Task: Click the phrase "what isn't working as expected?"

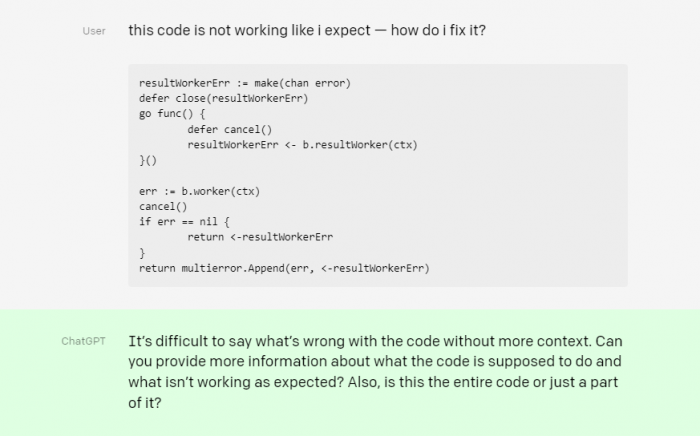Action: pos(236,382)
